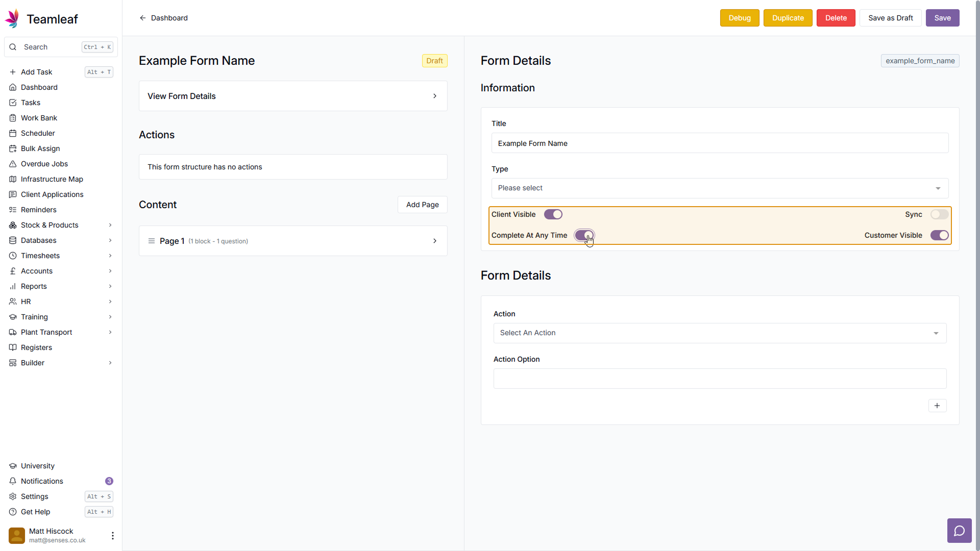Enable the Sync toggle
This screenshot has width=980, height=551.
pos(939,214)
